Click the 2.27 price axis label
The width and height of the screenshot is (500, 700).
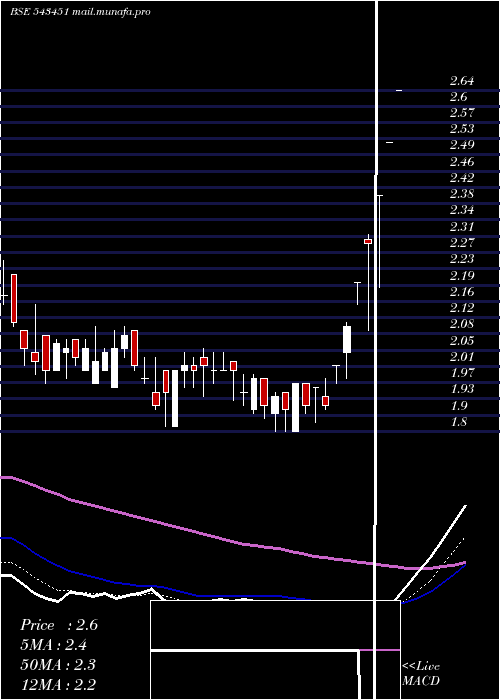coord(462,242)
